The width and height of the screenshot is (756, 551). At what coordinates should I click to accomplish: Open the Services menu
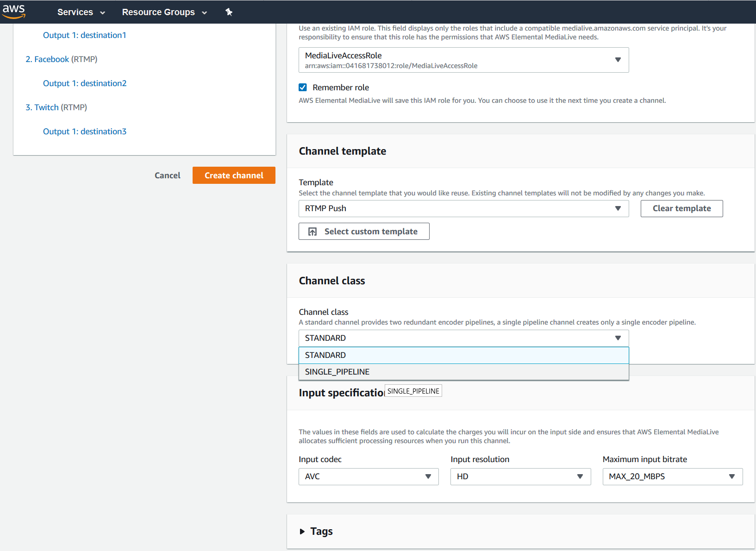coord(81,12)
